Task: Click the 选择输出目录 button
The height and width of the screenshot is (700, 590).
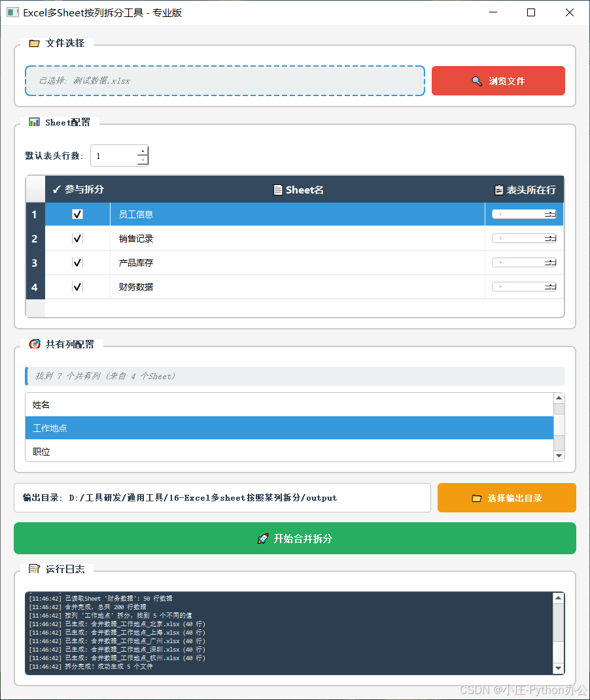Action: click(506, 498)
